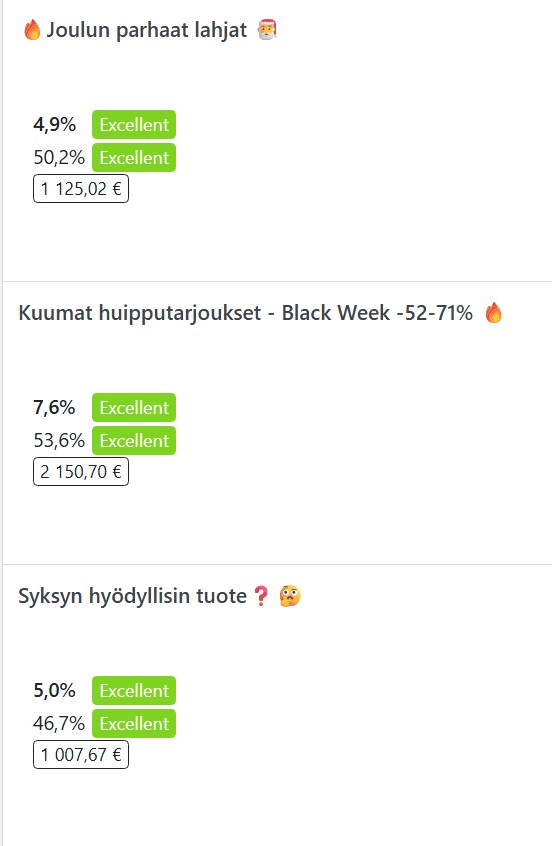This screenshot has width=552, height=846.
Task: Click red question mark emoji in Syksyn title
Action: [x=261, y=596]
